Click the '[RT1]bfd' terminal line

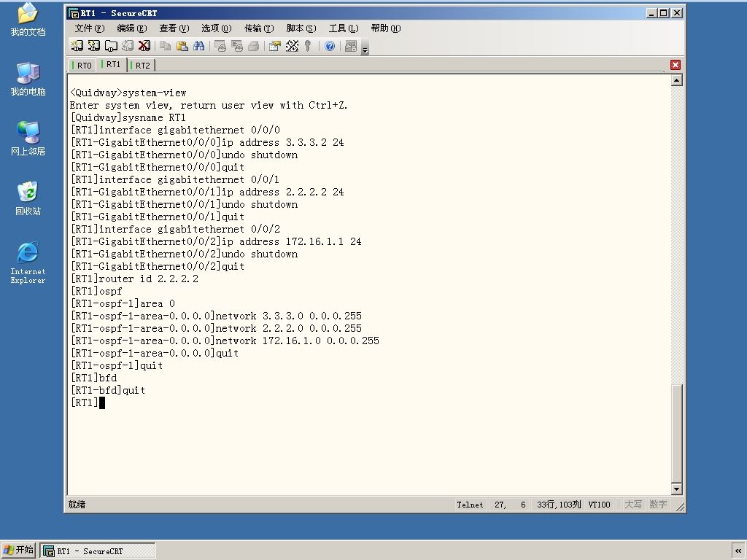(x=93, y=378)
